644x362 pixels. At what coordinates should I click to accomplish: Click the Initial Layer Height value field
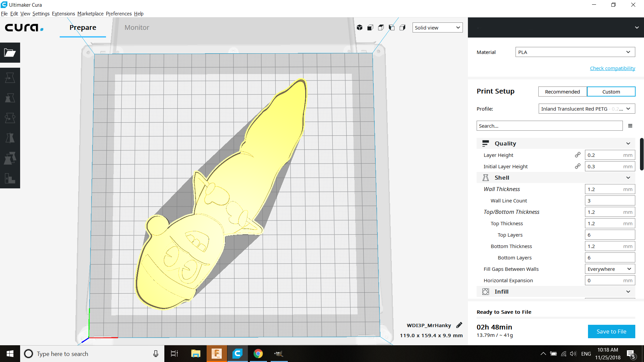coord(610,166)
